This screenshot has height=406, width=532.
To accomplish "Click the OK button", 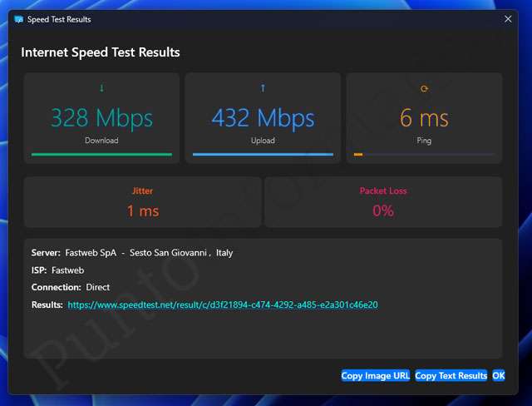I will click(x=499, y=376).
